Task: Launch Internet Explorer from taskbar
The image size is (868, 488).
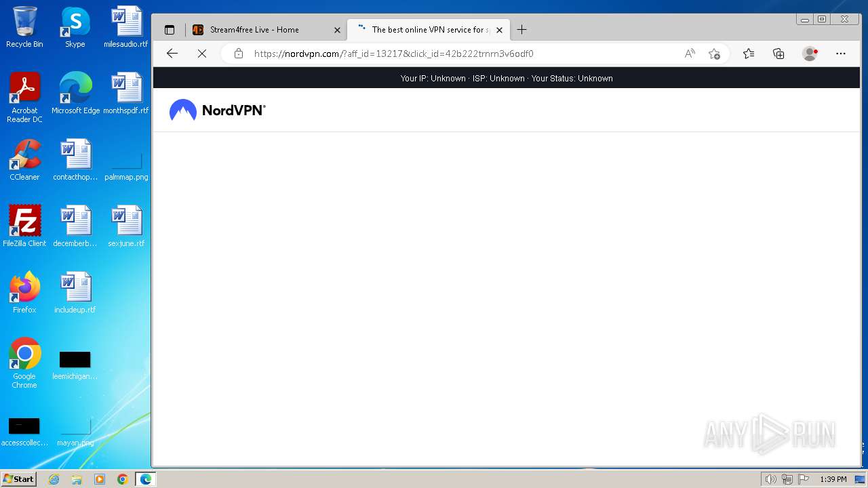Action: tap(54, 479)
